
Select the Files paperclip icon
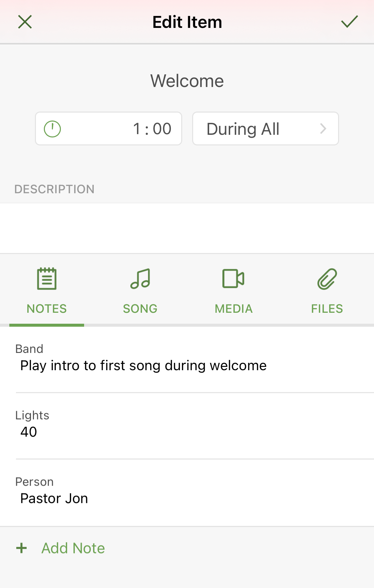(x=327, y=279)
